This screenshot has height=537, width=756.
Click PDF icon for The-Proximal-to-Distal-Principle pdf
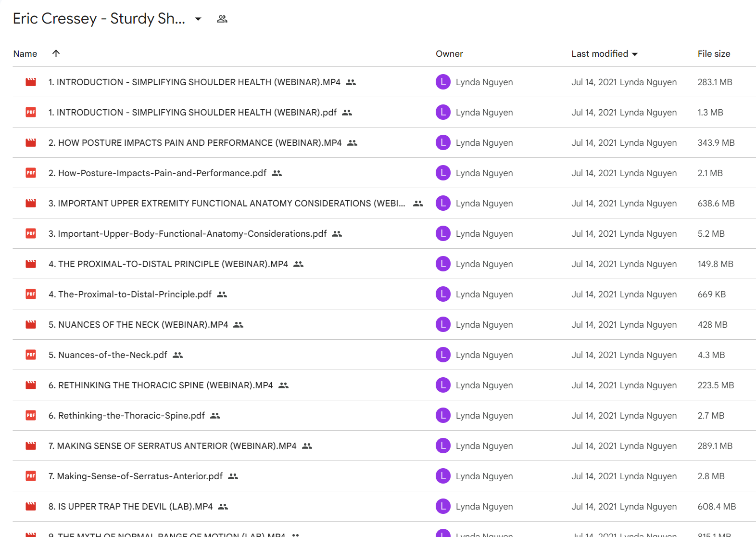click(x=31, y=294)
